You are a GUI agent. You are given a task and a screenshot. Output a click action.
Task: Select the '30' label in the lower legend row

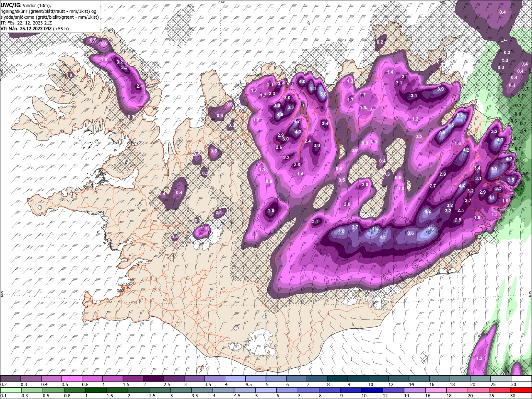pos(513,396)
